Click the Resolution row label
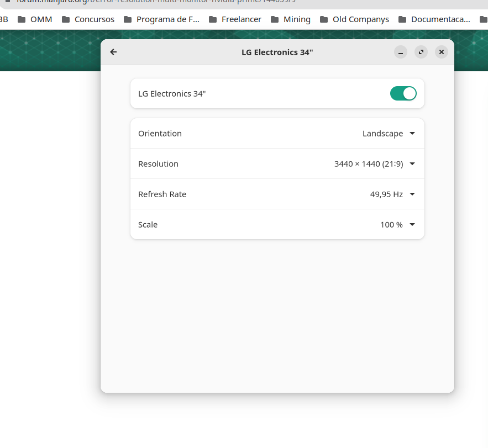The width and height of the screenshot is (488, 448). pyautogui.click(x=158, y=164)
